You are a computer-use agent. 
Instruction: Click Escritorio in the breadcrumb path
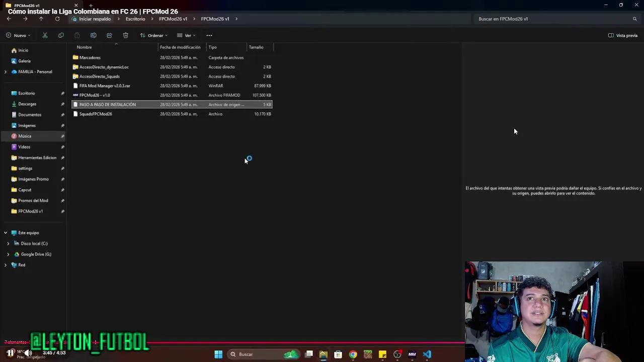coord(135,19)
